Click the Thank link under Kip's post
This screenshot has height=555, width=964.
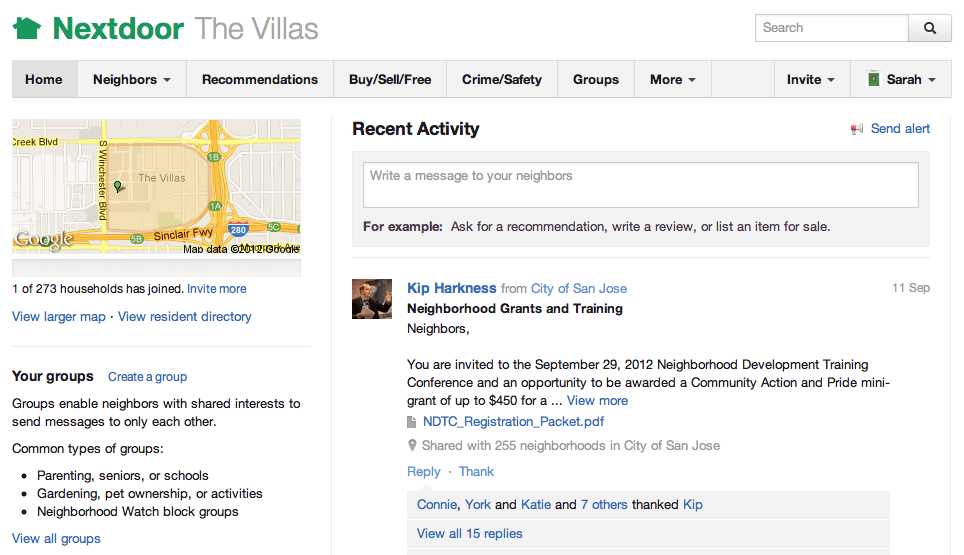[476, 471]
